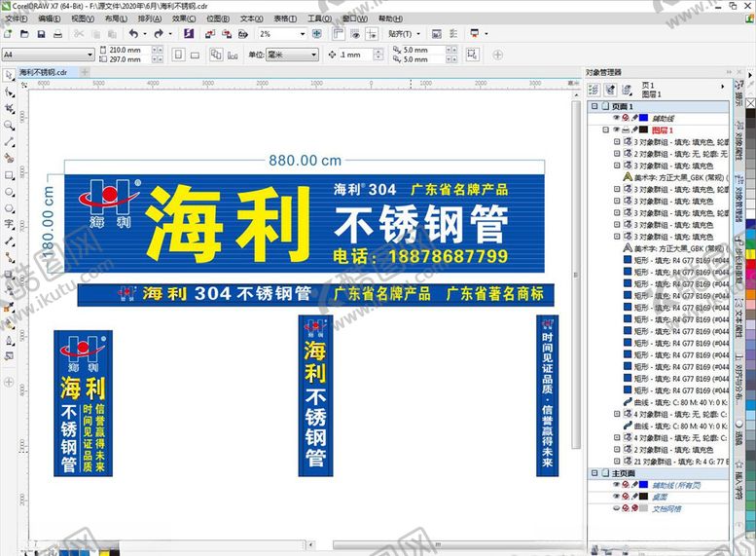Open the A4 page size dropdown
The height and width of the screenshot is (556, 756).
pos(90,55)
